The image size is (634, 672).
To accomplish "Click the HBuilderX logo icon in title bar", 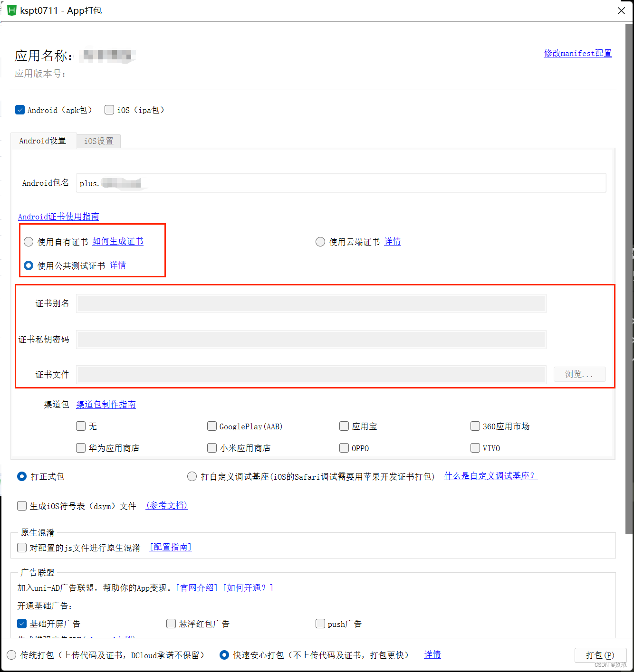I will 11,10.
